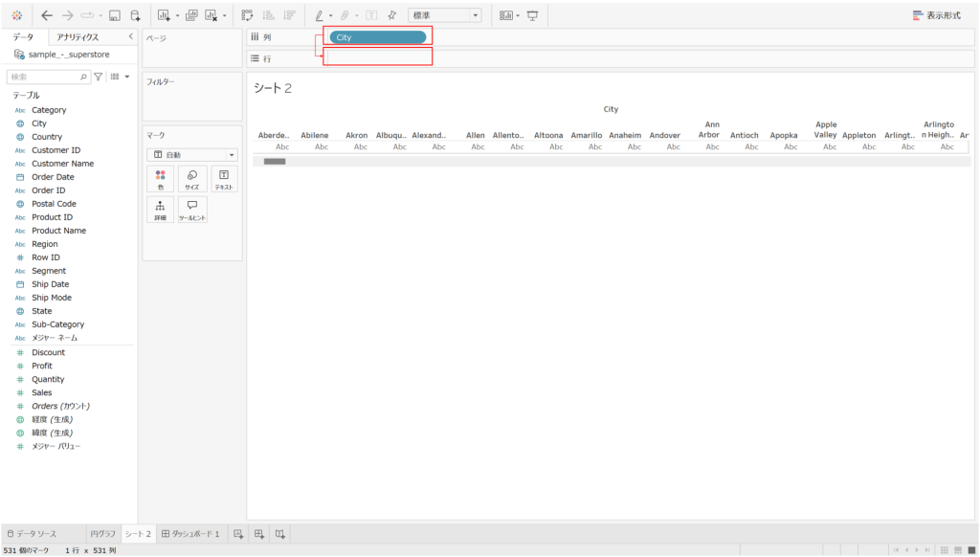Click the save icon in toolbar
The height and width of the screenshot is (557, 980).
tap(115, 15)
